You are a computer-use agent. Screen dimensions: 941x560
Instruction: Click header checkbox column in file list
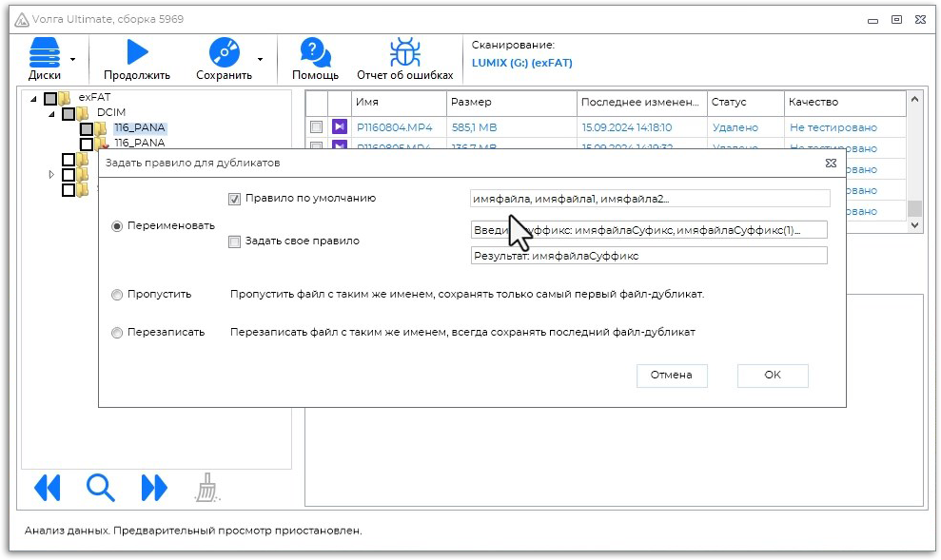(x=317, y=103)
